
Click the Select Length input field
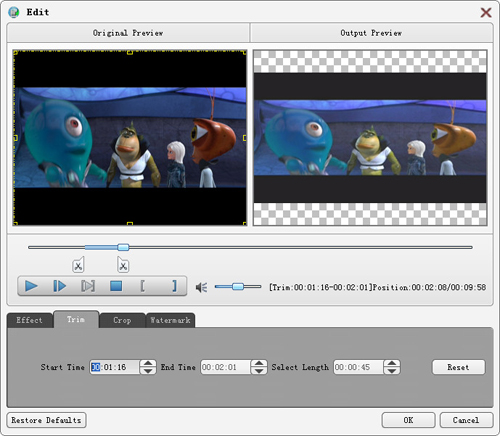click(x=358, y=367)
